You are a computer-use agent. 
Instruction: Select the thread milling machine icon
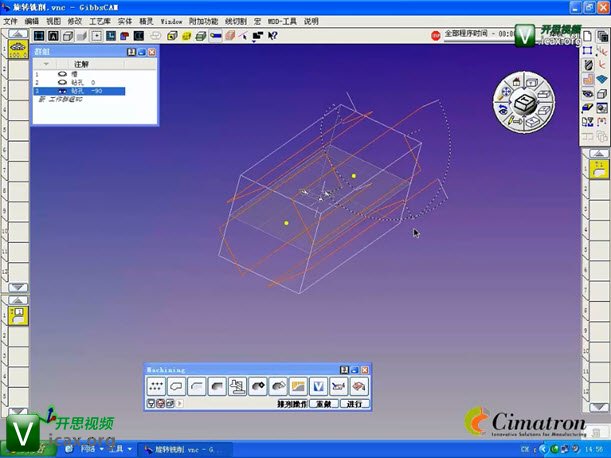tap(237, 386)
